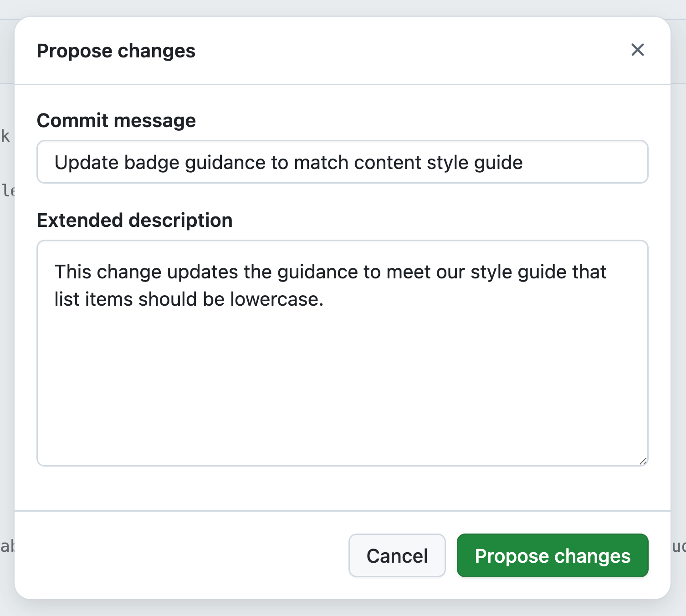This screenshot has width=686, height=616.
Task: Click the X icon in the dialog header
Action: pos(638,50)
